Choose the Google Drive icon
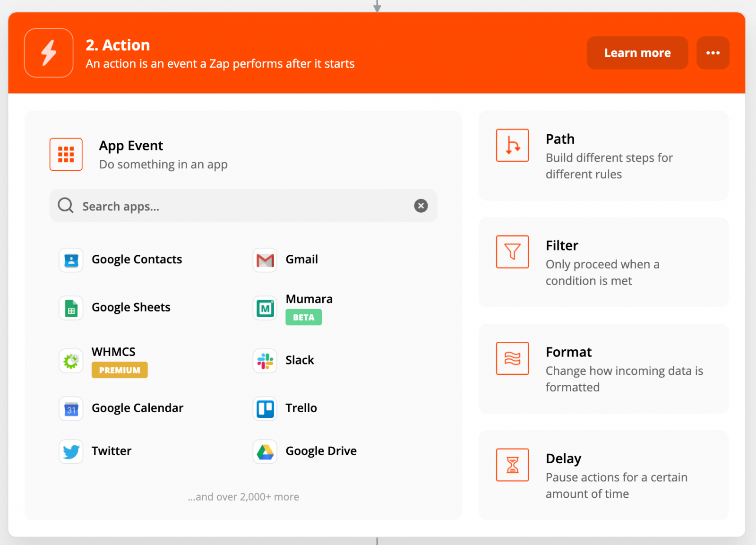 point(265,451)
